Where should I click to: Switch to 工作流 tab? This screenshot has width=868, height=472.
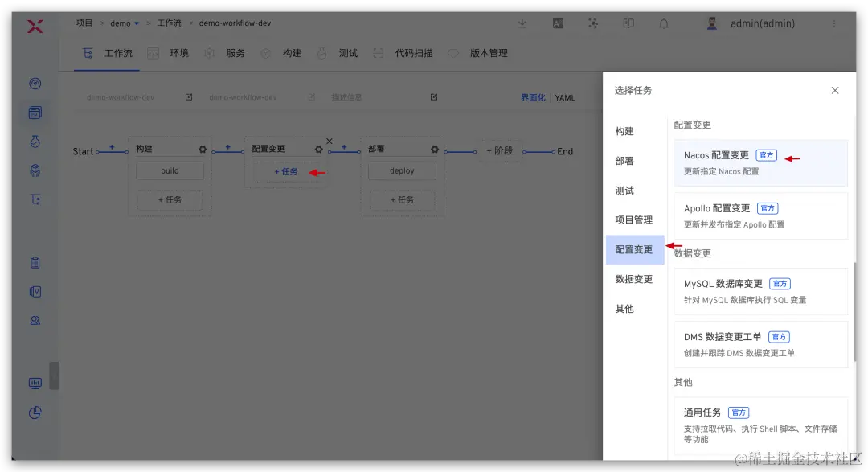pyautogui.click(x=108, y=53)
